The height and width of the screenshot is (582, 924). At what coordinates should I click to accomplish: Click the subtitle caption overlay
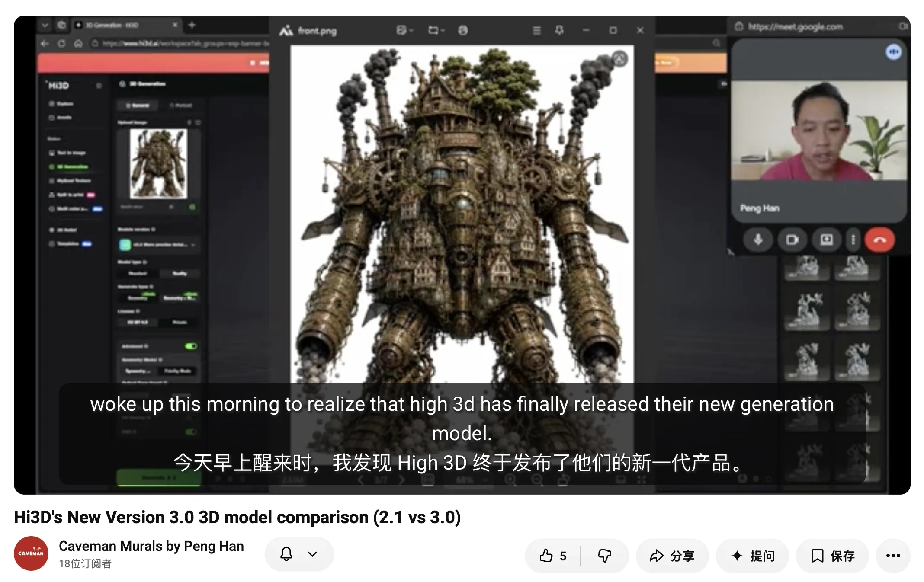click(x=462, y=434)
